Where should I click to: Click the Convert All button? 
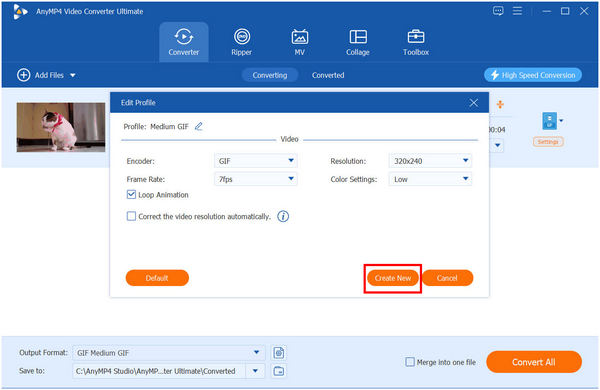(534, 362)
